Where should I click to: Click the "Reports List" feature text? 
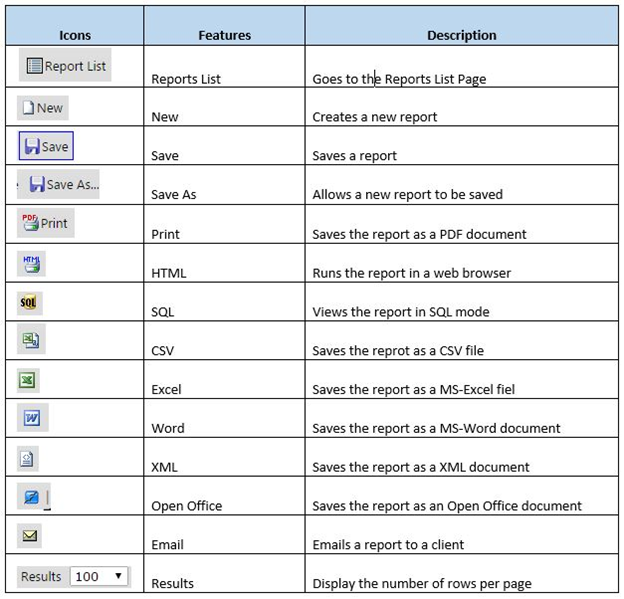tap(185, 78)
